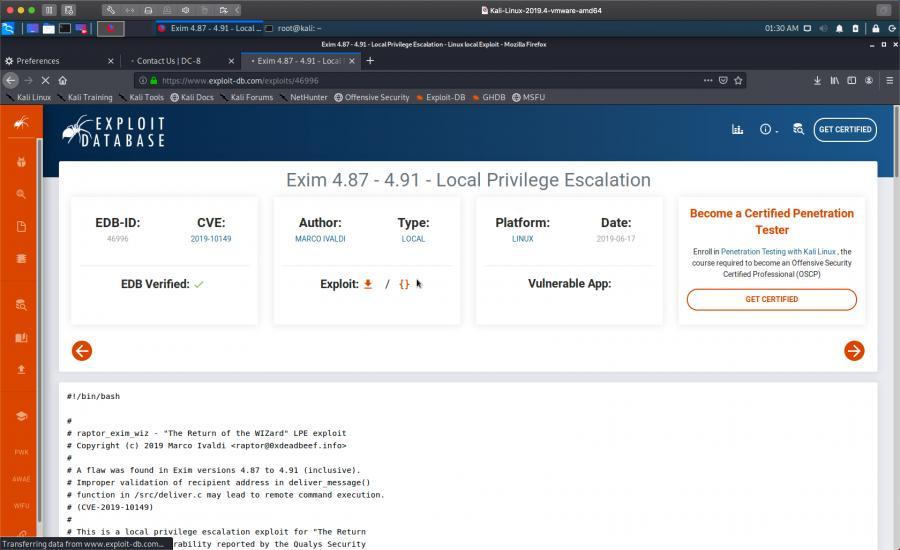The image size is (900, 550).
Task: Select the Exim 4.87 - 4.91 taskbar window
Action: pos(210,28)
